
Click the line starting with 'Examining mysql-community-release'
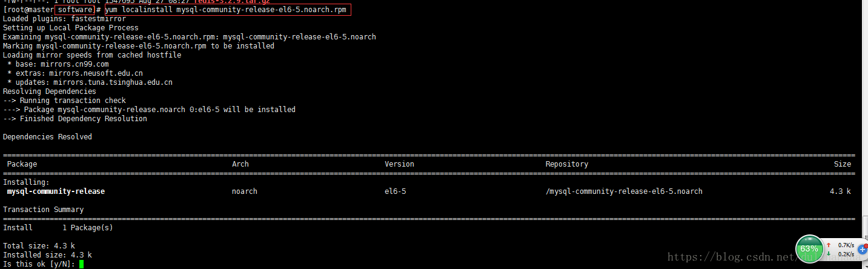tap(190, 37)
